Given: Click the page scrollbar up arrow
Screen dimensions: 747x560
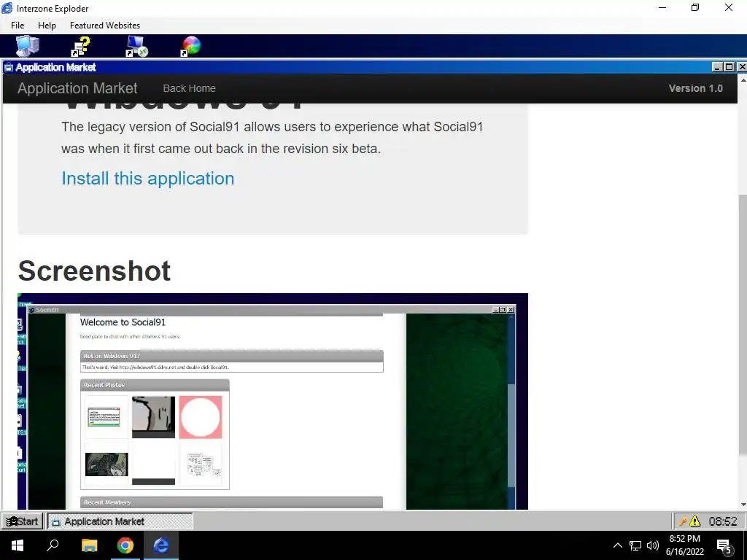Looking at the screenshot, I should click(742, 80).
